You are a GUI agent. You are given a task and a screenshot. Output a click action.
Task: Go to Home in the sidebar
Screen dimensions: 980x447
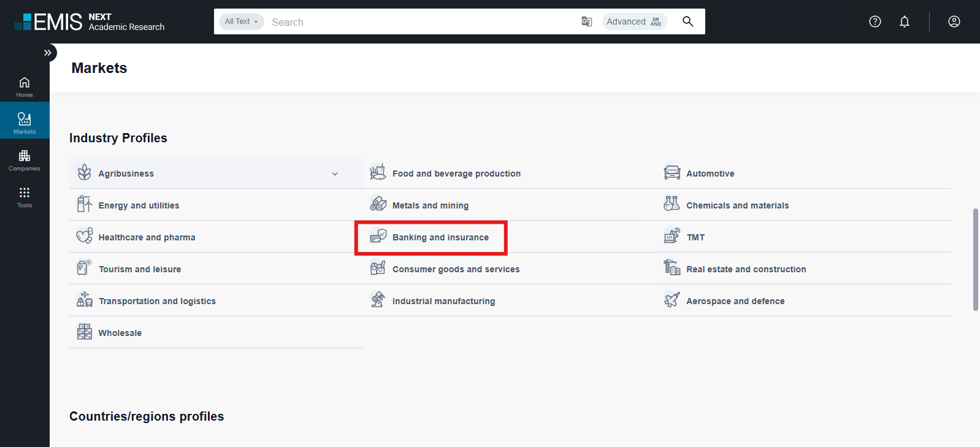click(x=25, y=86)
